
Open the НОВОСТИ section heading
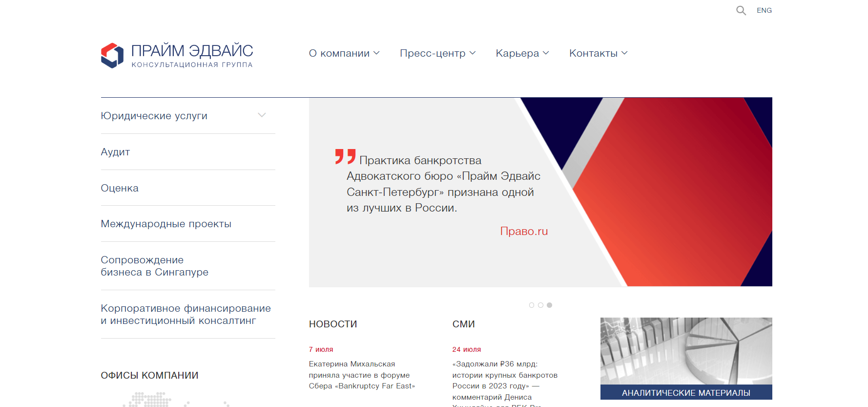click(333, 324)
